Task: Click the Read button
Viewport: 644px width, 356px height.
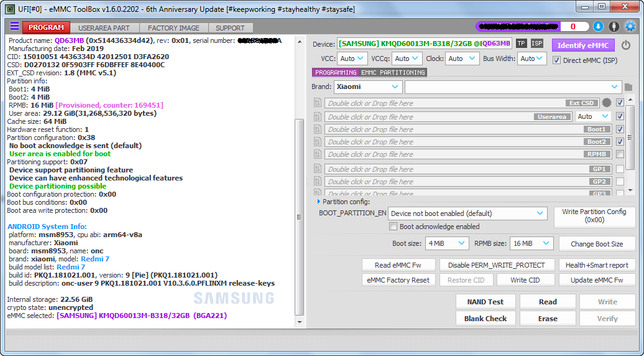Action: click(x=548, y=302)
